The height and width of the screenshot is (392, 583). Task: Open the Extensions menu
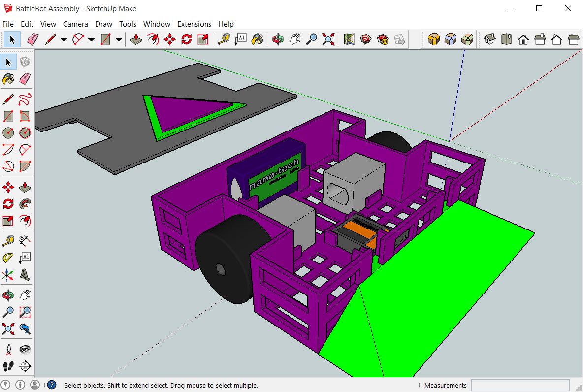194,24
